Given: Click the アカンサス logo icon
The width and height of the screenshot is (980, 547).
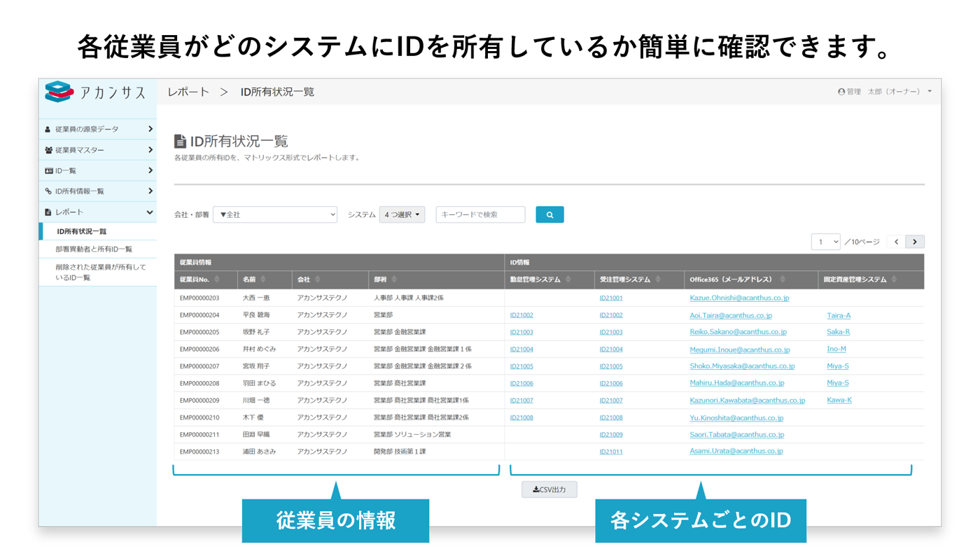Looking at the screenshot, I should pyautogui.click(x=59, y=92).
